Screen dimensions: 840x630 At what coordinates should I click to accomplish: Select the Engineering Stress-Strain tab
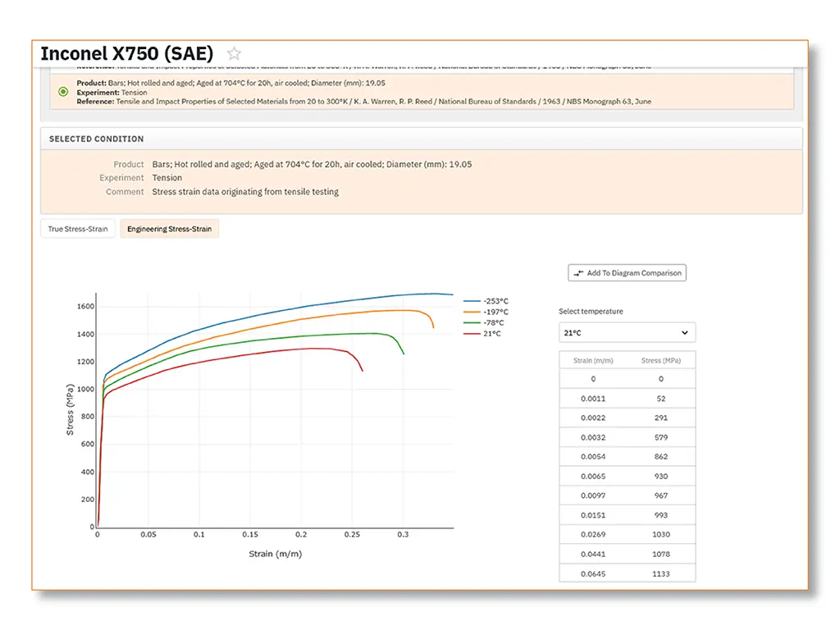(x=169, y=229)
